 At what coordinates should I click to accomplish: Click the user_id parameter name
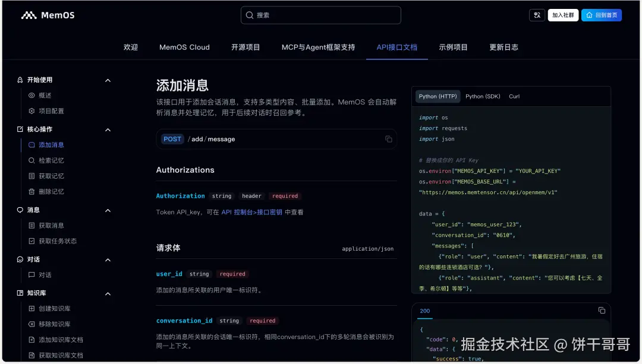[169, 274]
